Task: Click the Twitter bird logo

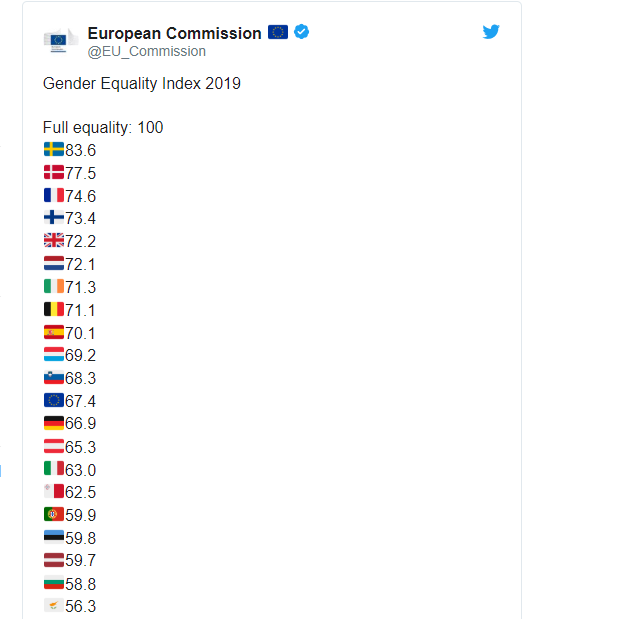Action: pos(491,32)
